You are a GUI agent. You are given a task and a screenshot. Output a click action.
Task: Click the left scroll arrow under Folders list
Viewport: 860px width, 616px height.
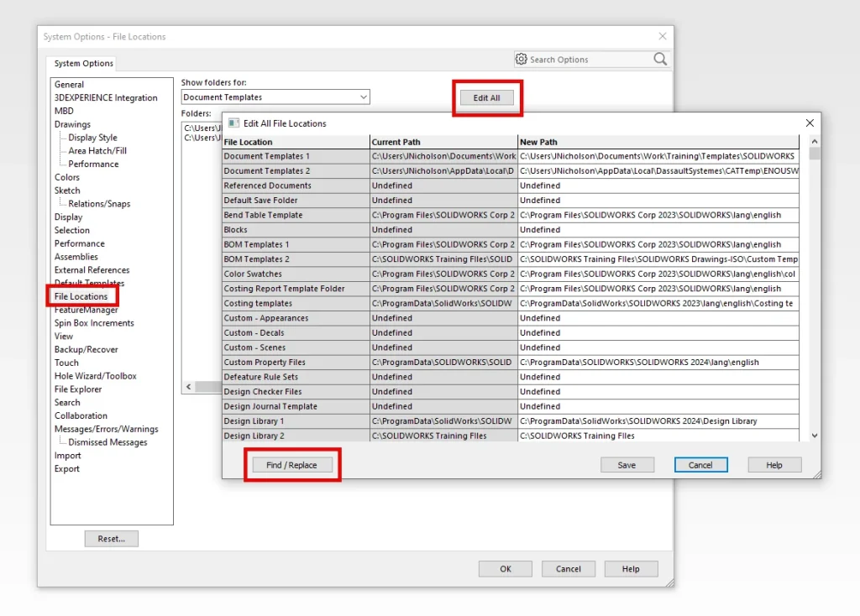tap(188, 387)
